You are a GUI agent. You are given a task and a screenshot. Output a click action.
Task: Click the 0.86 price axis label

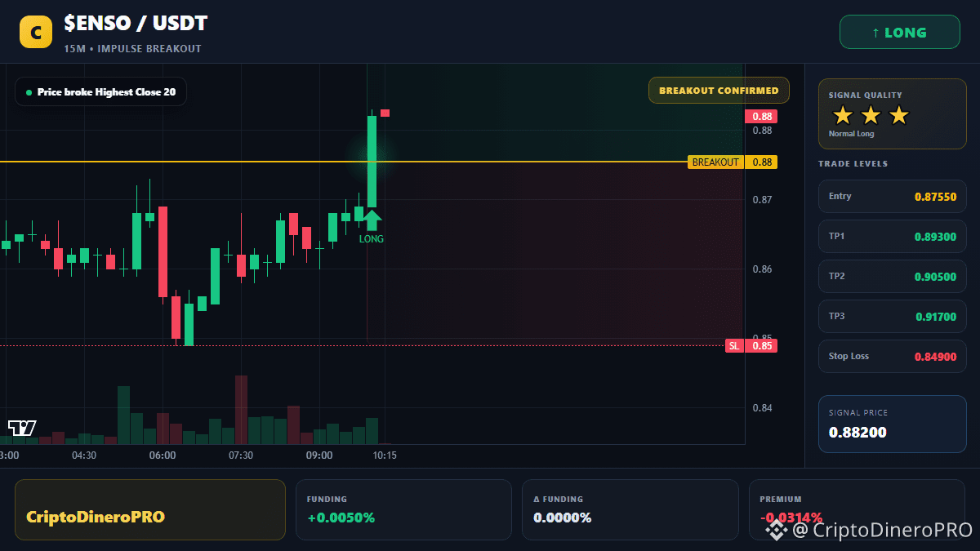pos(762,269)
